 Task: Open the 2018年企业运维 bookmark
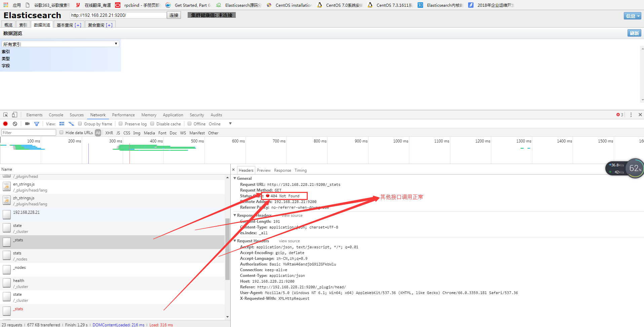point(491,5)
